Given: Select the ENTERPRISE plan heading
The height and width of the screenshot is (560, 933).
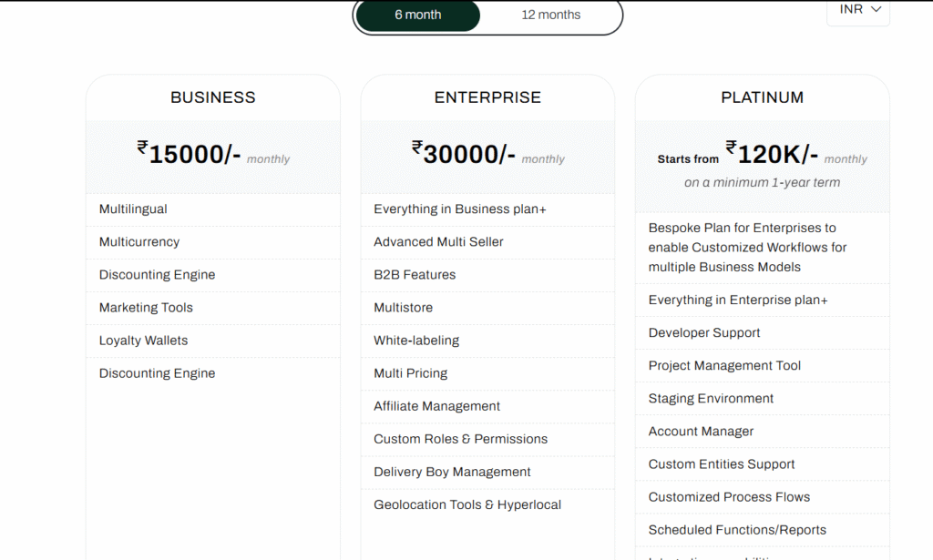Looking at the screenshot, I should point(487,97).
